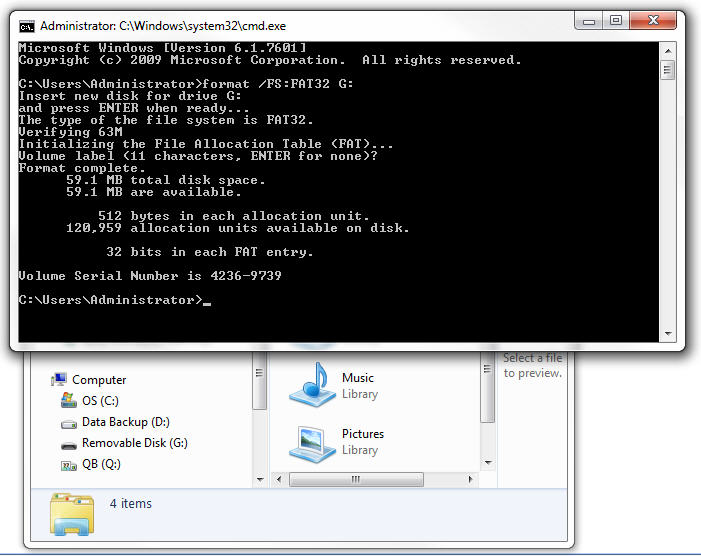The image size is (701, 556).
Task: Select Removable Disk (G:) in tree
Action: coord(135,443)
